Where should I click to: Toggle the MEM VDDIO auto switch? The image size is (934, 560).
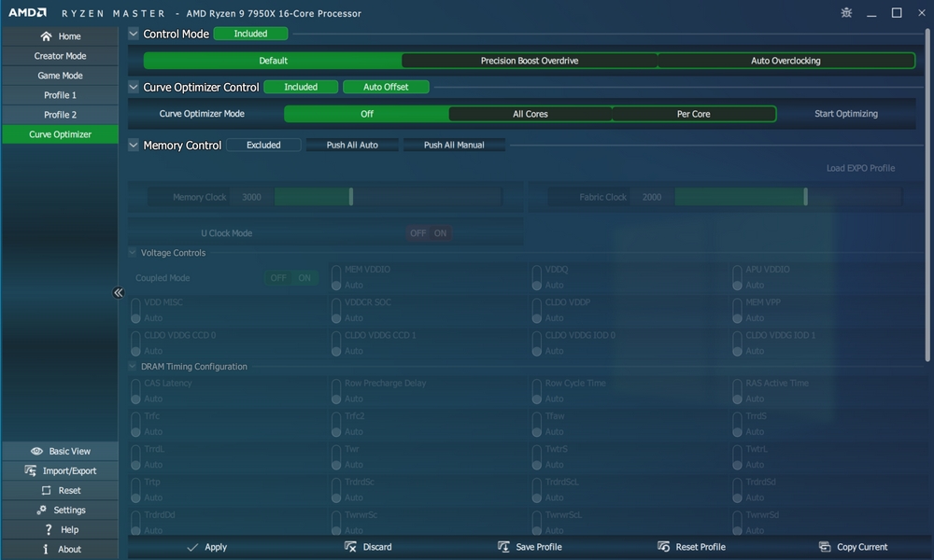(336, 277)
